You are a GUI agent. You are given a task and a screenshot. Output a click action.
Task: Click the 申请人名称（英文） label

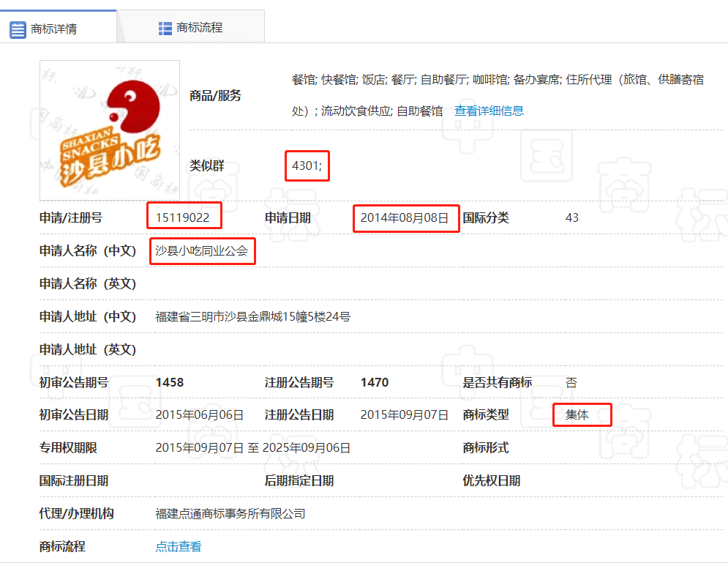(x=87, y=284)
